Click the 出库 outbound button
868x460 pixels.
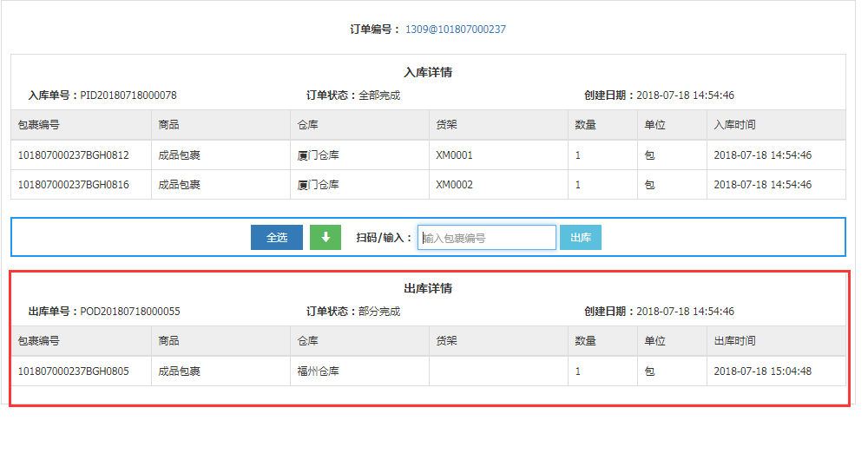coord(581,238)
